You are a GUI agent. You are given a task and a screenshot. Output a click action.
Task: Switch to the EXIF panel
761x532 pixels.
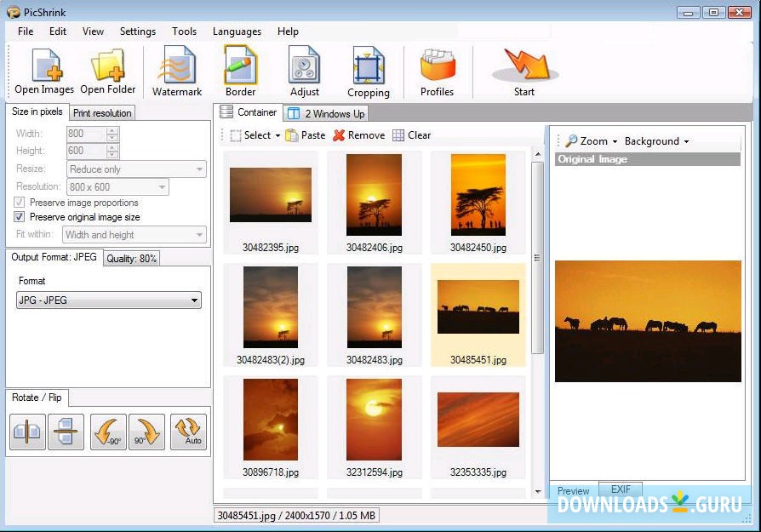621,491
